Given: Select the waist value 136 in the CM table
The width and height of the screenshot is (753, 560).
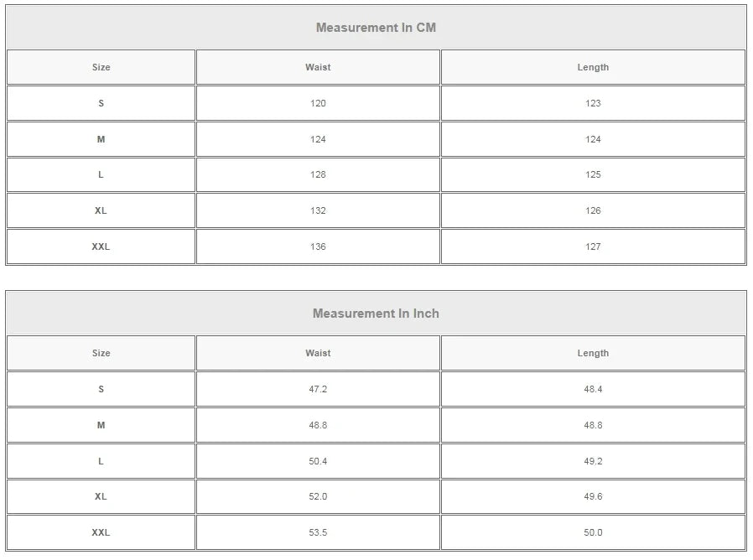Looking at the screenshot, I should click(x=318, y=246).
